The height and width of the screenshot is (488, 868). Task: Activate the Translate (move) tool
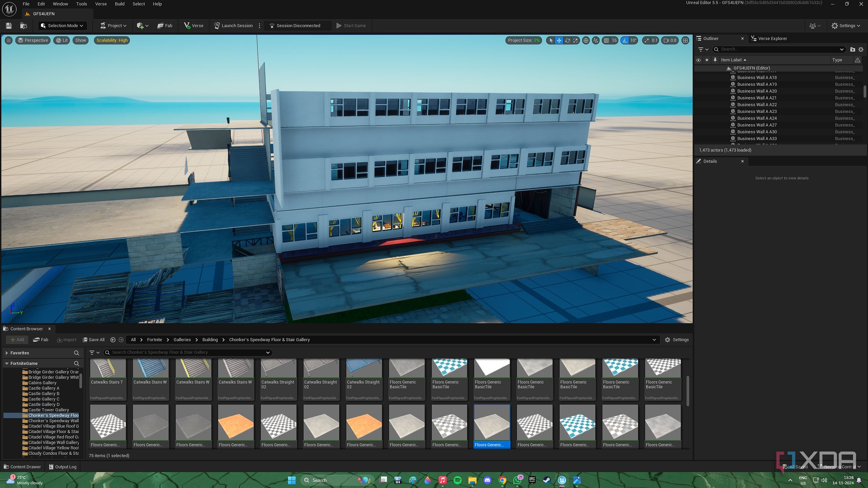[x=559, y=40]
